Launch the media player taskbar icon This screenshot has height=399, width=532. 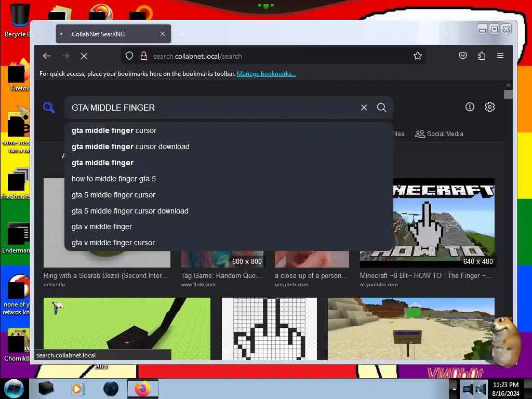pyautogui.click(x=77, y=389)
